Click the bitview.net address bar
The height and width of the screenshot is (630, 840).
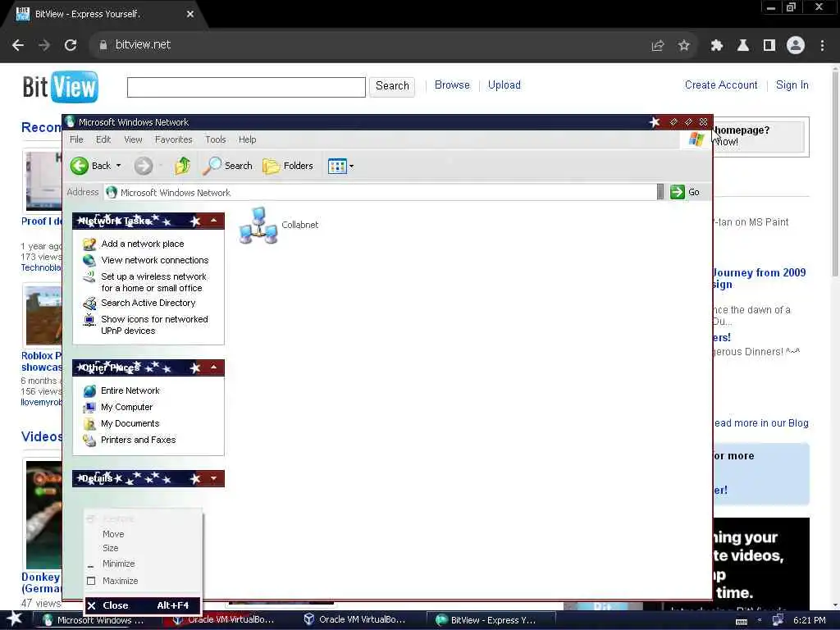(x=370, y=45)
